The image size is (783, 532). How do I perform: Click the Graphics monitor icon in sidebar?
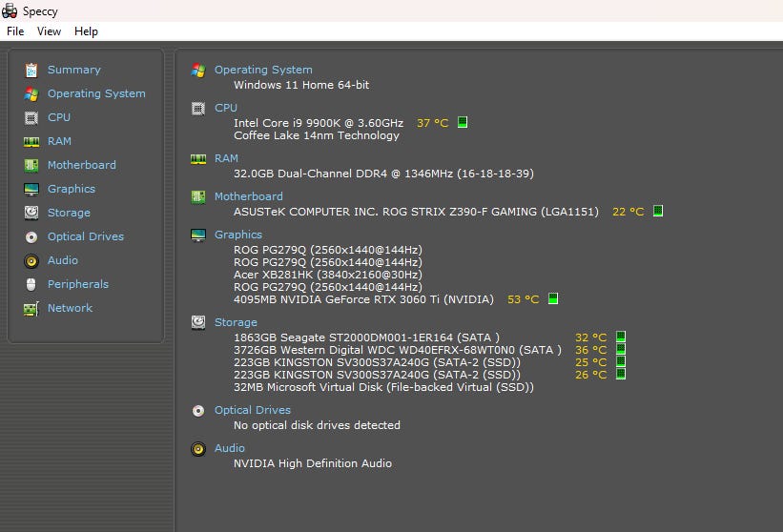tap(31, 189)
